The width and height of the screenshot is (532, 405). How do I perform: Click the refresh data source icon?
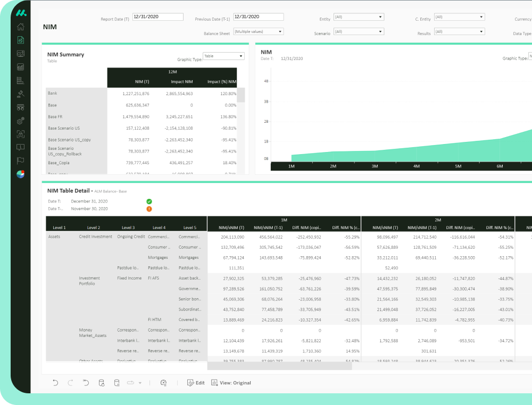(x=102, y=383)
